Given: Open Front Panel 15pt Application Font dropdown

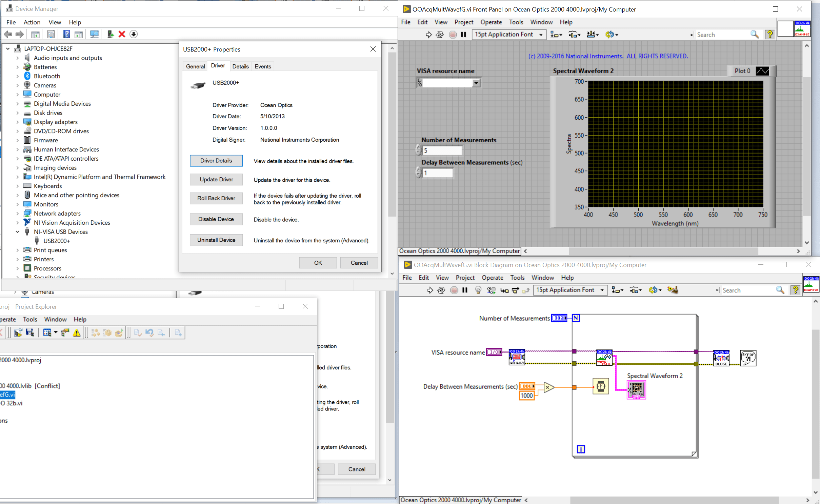Looking at the screenshot, I should point(541,35).
